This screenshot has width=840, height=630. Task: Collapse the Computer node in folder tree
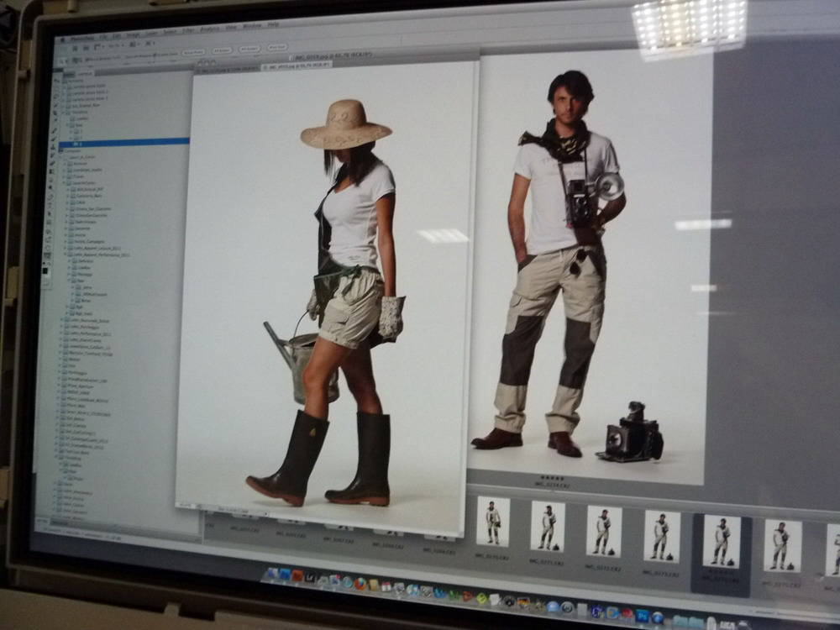(x=60, y=150)
